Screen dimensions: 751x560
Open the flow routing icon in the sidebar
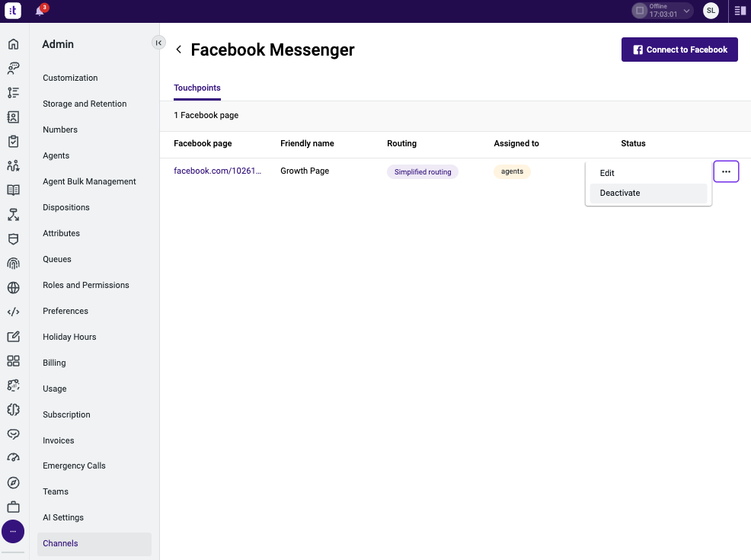click(14, 215)
